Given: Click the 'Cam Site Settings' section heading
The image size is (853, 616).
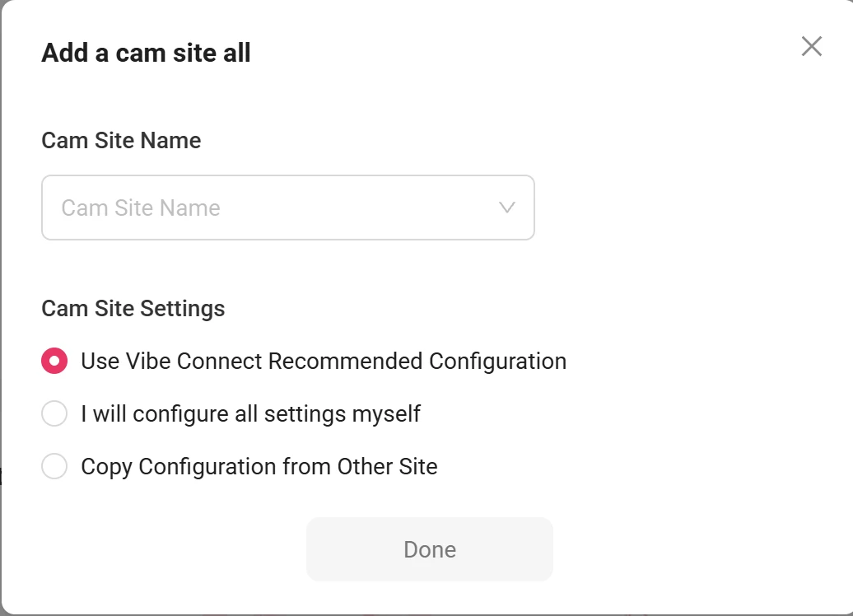Looking at the screenshot, I should point(133,309).
